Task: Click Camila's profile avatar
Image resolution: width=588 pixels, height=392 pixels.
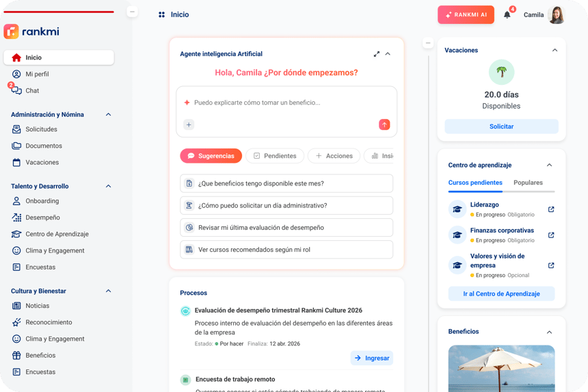Action: tap(556, 15)
